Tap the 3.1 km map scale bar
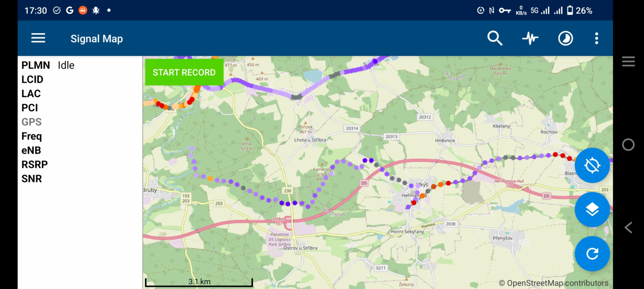Screen dimensions: 644x289 tap(199, 282)
